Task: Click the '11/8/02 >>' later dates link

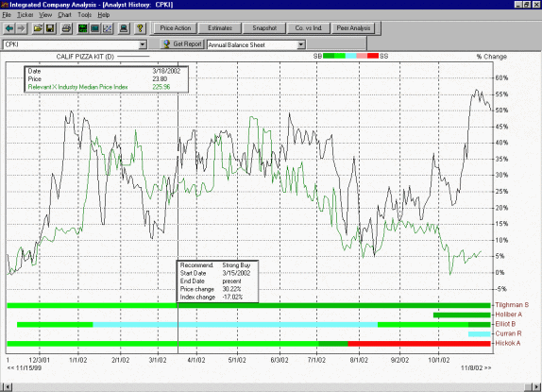Action: pos(476,368)
